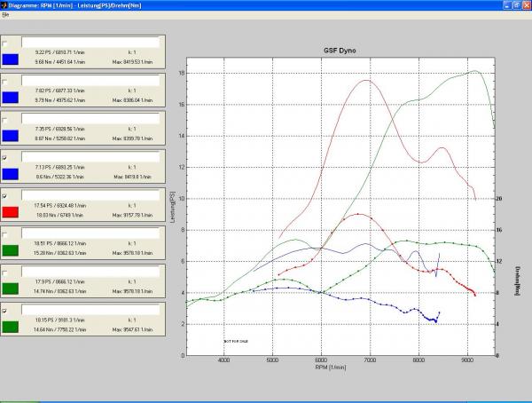
Task: Change color via the 18.15 PS green swatch
Action: [x=11, y=327]
